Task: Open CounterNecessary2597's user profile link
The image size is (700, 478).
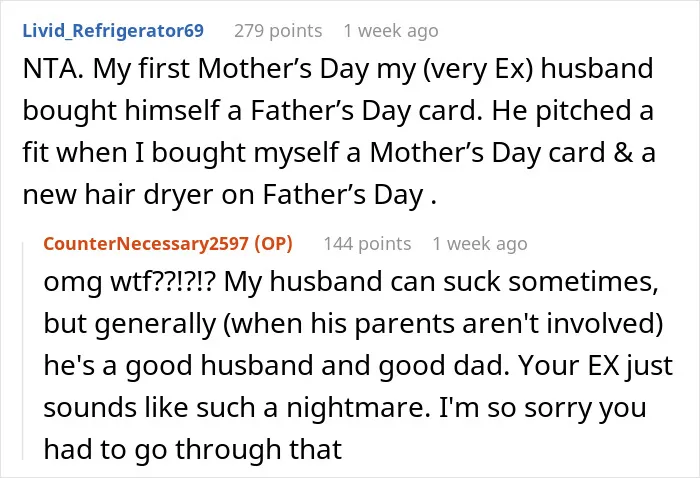Action: tap(146, 244)
